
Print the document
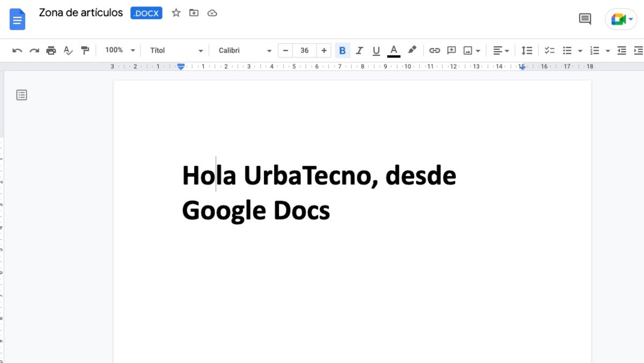(x=51, y=50)
